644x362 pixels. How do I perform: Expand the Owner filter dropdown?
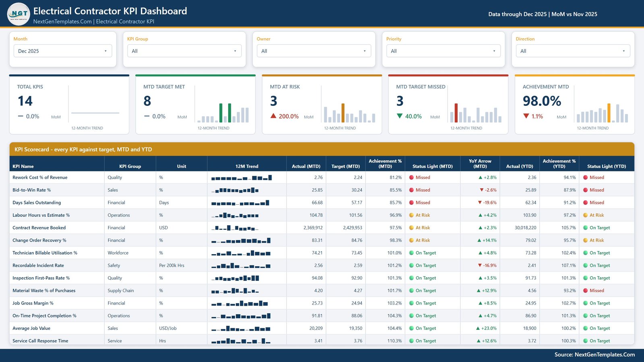pos(314,51)
